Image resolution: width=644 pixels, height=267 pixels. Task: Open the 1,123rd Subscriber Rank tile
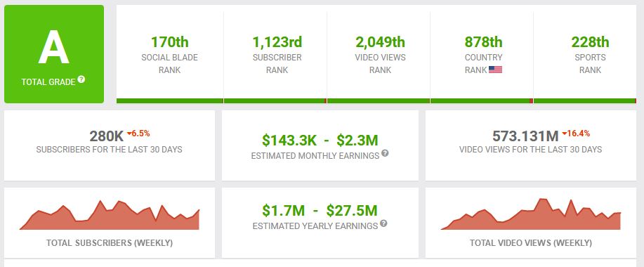[x=275, y=54]
